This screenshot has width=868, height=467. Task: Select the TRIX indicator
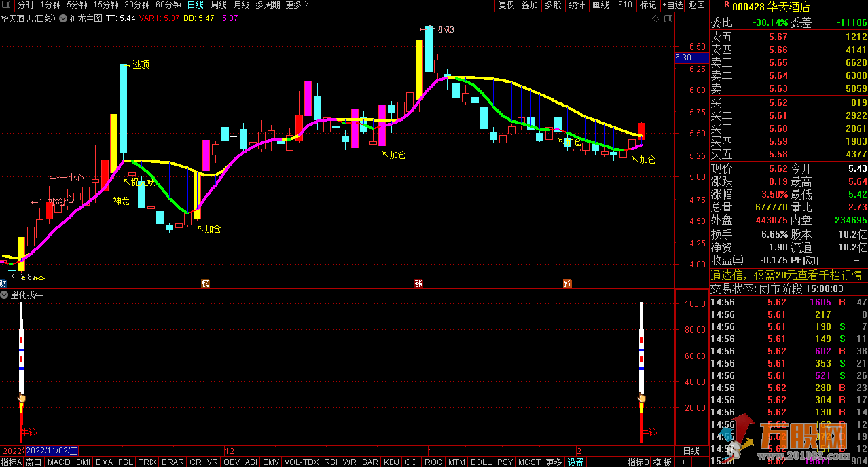[x=147, y=462]
